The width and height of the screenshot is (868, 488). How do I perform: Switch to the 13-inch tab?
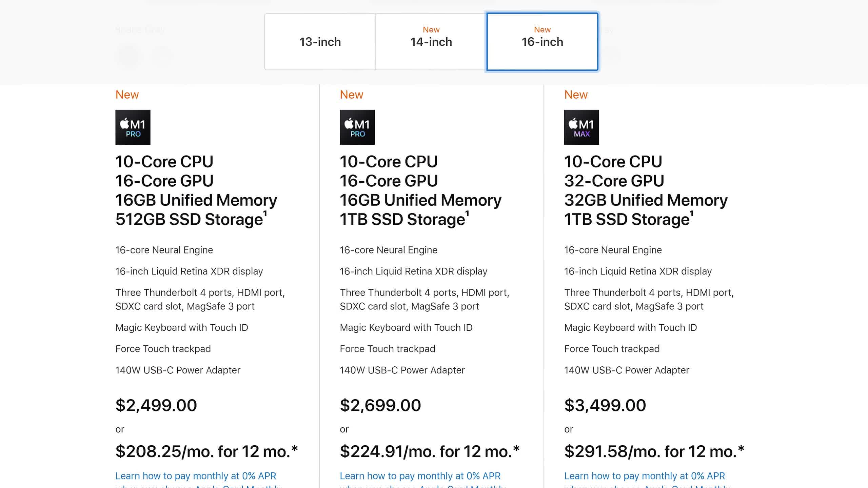tap(320, 42)
